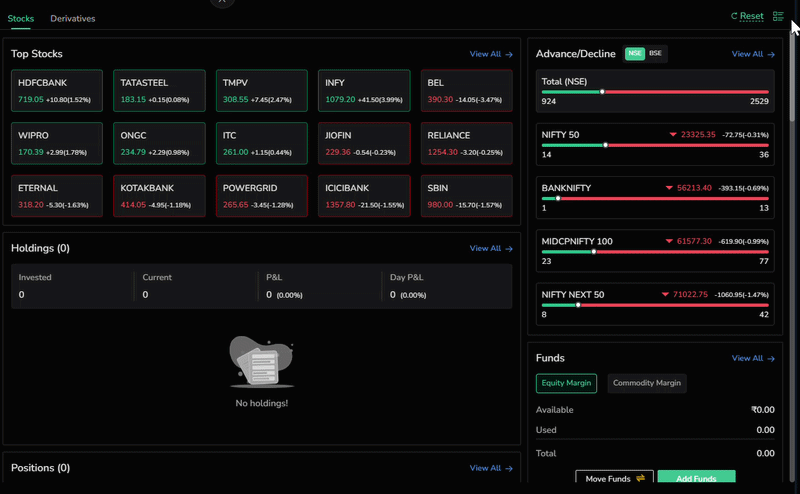Image resolution: width=800 pixels, height=494 pixels.
Task: Click the Move Funds button
Action: (614, 478)
